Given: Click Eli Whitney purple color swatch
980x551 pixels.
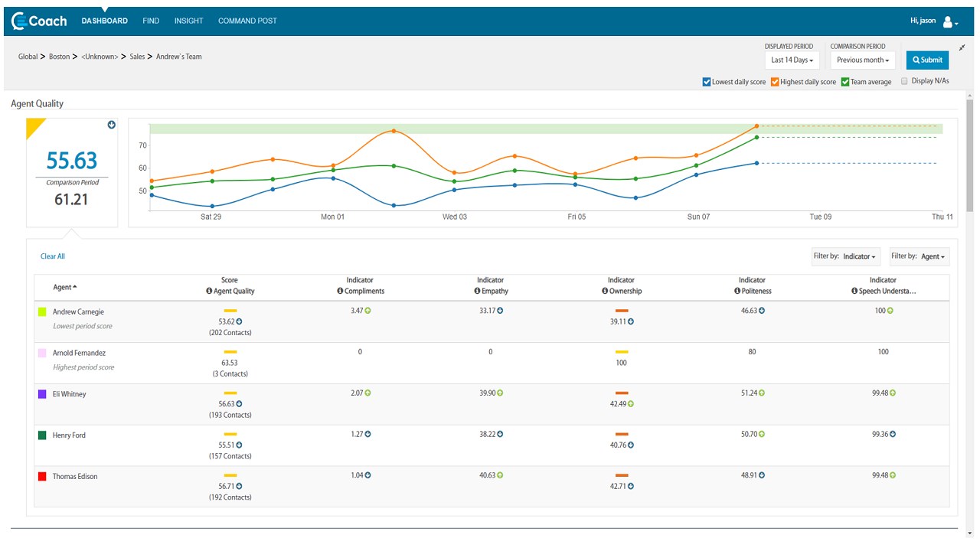Looking at the screenshot, I should pos(42,394).
